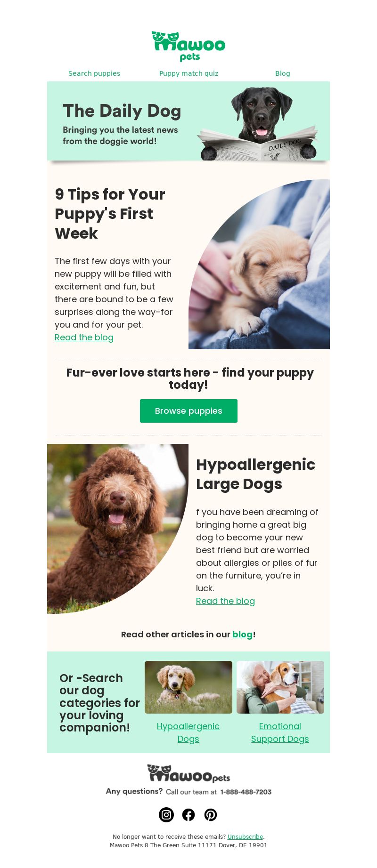The width and height of the screenshot is (377, 868).
Task: Click the Mawoo Pets green logo at top
Action: (188, 46)
